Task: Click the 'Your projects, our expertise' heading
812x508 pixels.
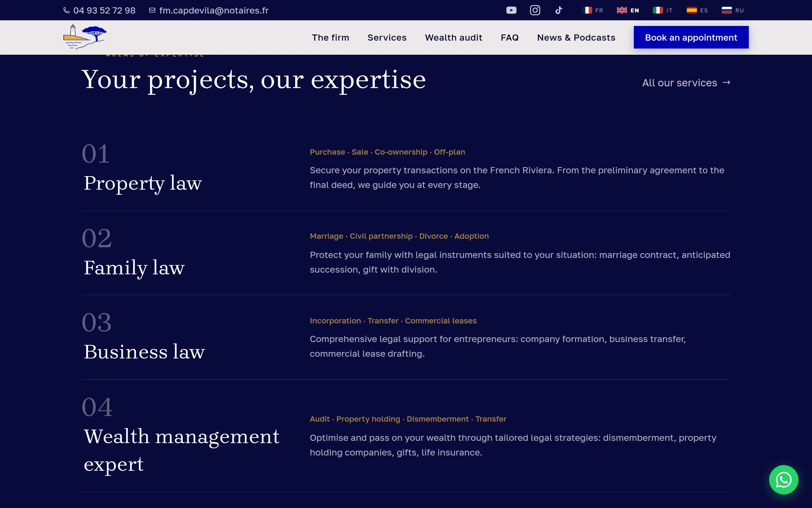Action: 254,80
